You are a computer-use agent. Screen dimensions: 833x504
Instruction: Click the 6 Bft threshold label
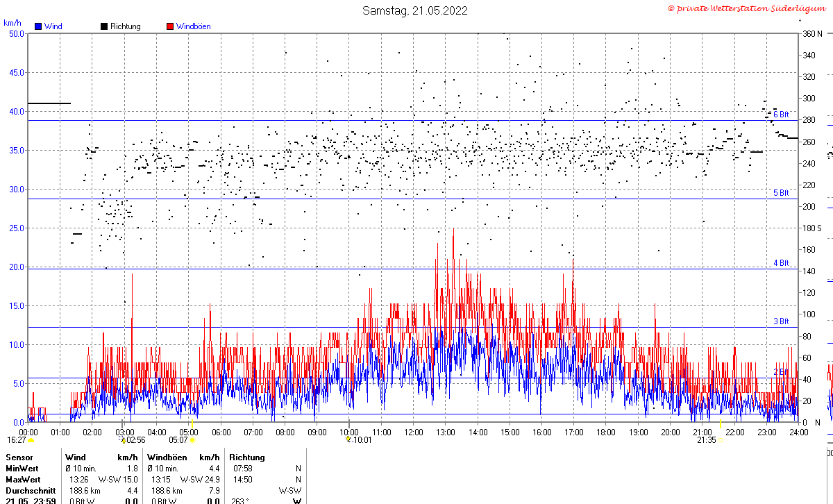(x=781, y=115)
